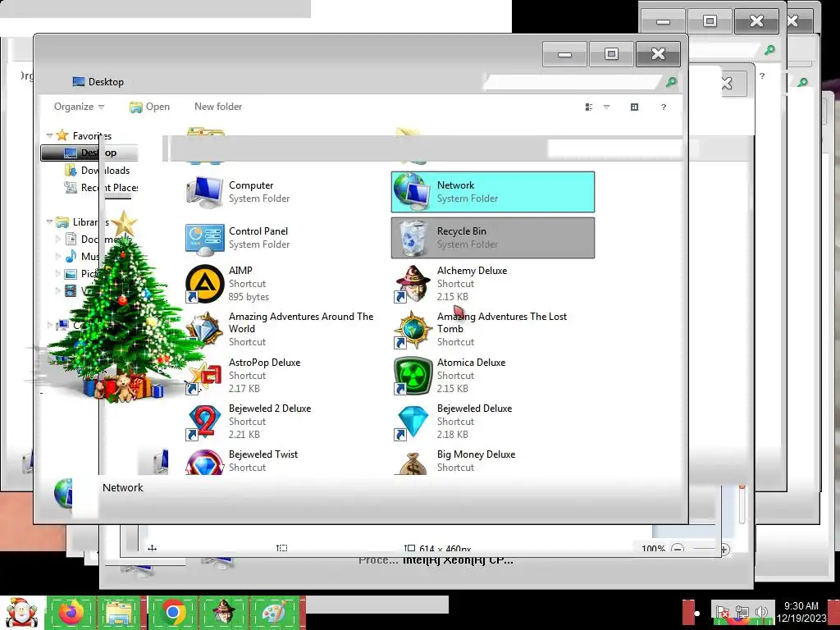Screen dimensions: 840x630
Task: Open Bejeweled 2 Deluxe shortcut icon
Action: [x=204, y=422]
